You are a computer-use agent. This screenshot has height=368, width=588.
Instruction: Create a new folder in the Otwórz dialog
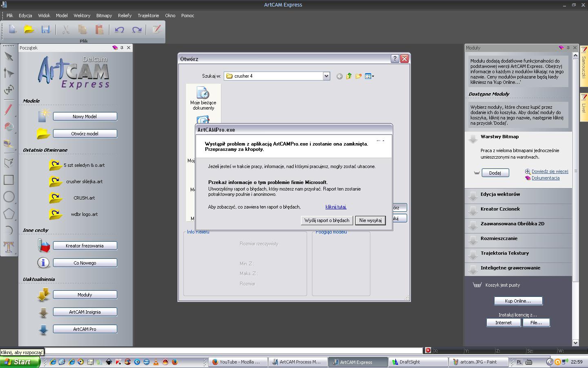(359, 76)
